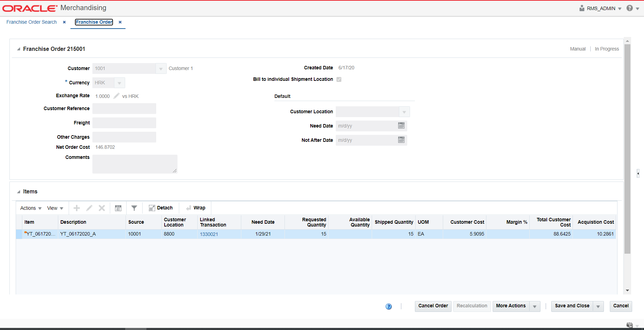
Task: Sort by the Description column header
Action: click(92, 222)
